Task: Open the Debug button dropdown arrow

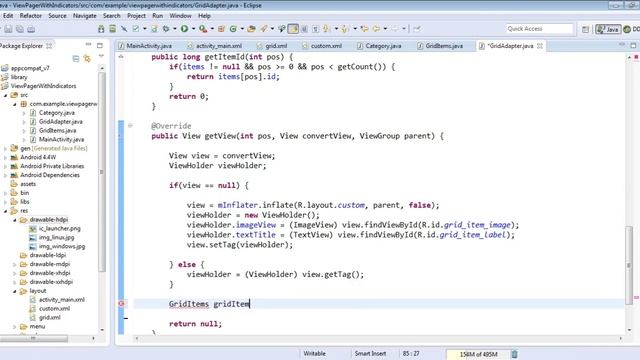Action: pyautogui.click(x=174, y=29)
